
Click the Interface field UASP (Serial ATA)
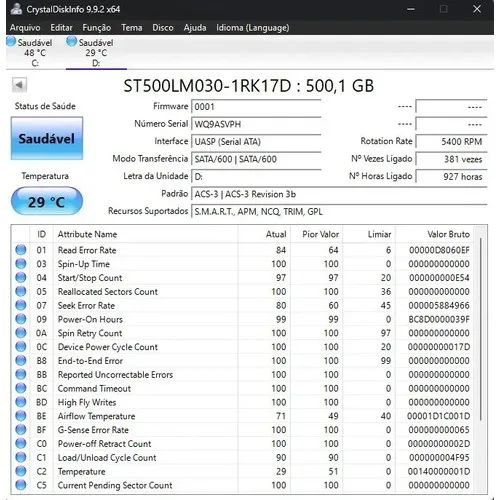[256, 142]
